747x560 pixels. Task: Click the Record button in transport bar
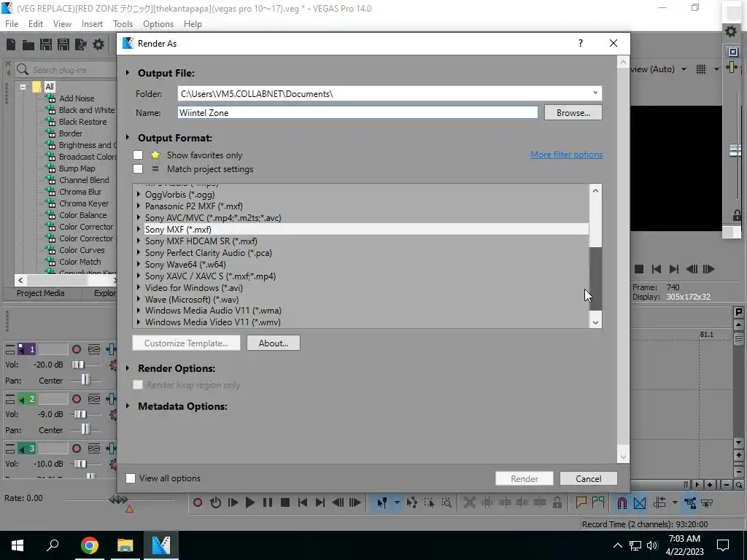(198, 502)
